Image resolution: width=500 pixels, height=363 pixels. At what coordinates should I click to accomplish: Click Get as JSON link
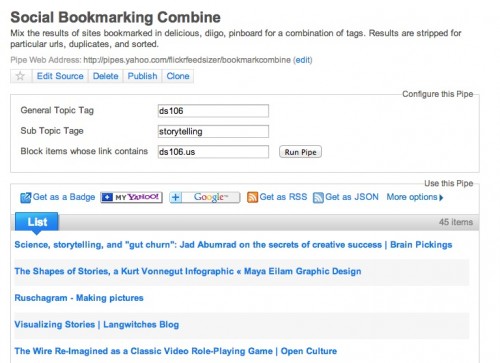(x=352, y=197)
